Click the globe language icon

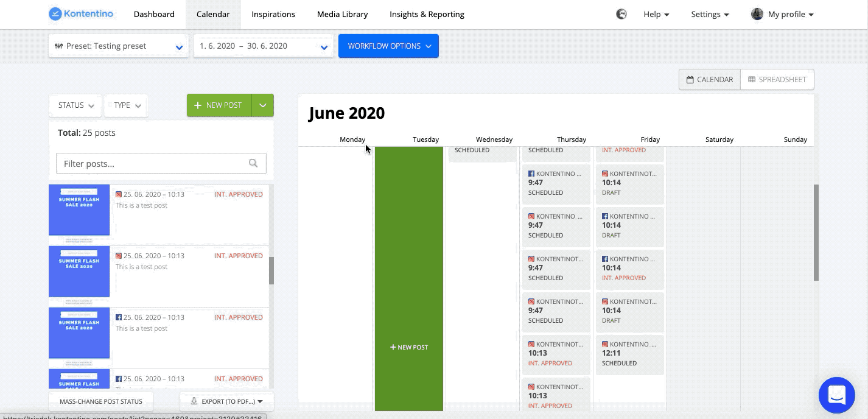coord(621,14)
